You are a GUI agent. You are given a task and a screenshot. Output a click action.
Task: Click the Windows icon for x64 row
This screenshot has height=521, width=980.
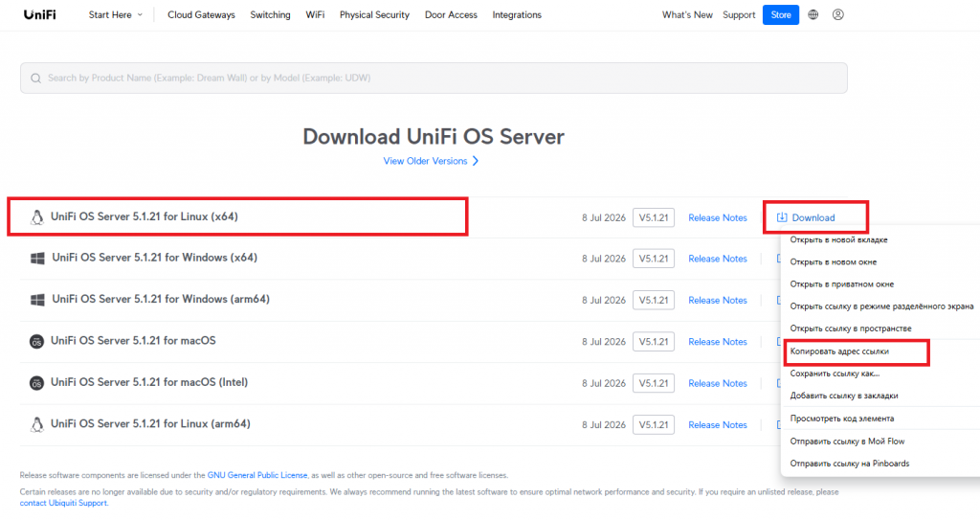37,259
